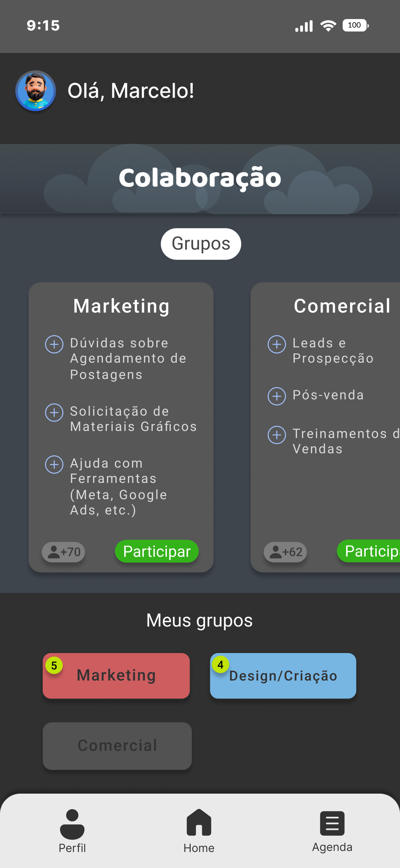Open Marcelo's profile avatar
The width and height of the screenshot is (400, 868).
tap(36, 91)
